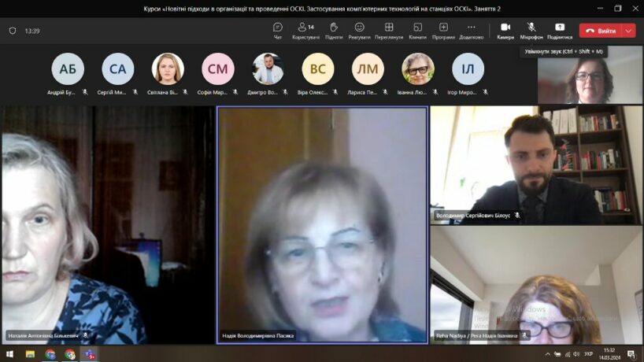Raise hand with the Підняти button
The width and height of the screenshot is (644, 362).
point(334,30)
